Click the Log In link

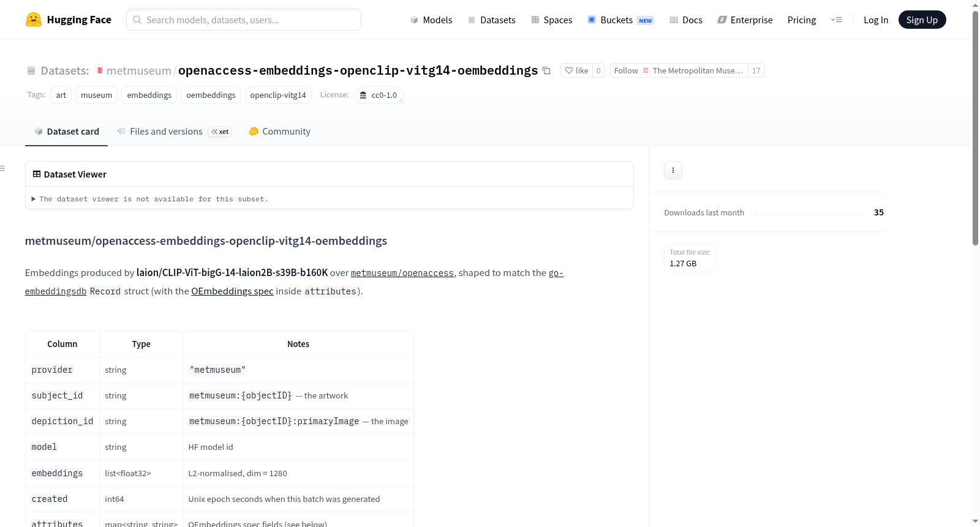(876, 20)
